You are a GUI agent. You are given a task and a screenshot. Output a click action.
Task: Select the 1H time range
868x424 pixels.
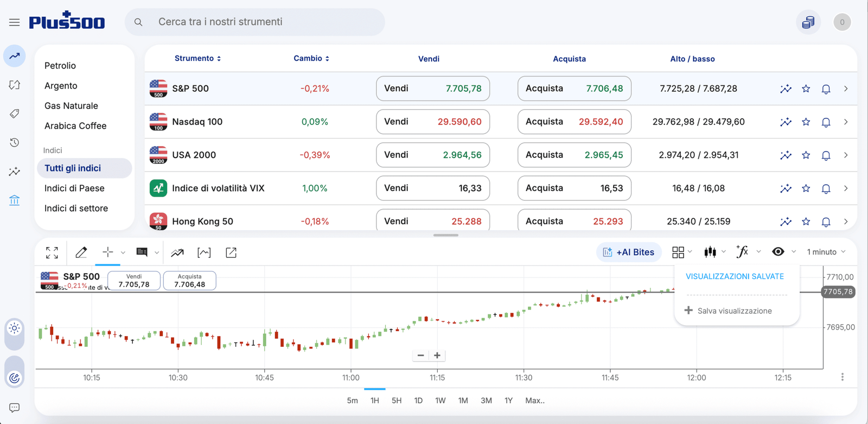coord(375,401)
